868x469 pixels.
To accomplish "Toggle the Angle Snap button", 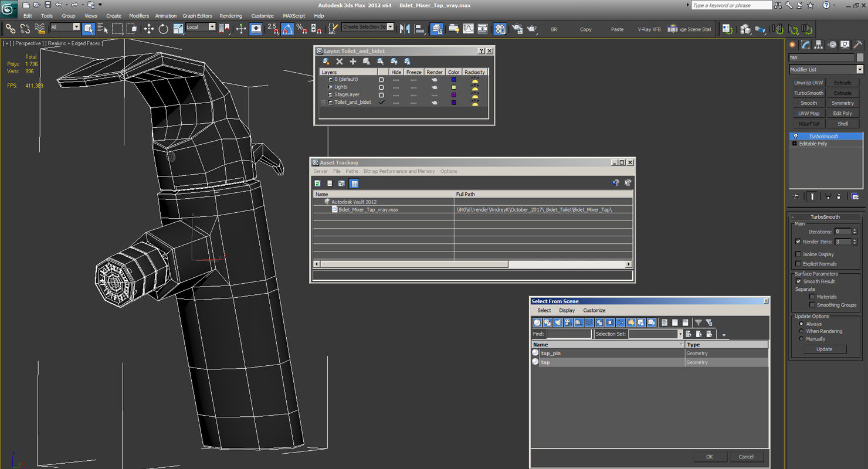I will [x=287, y=28].
